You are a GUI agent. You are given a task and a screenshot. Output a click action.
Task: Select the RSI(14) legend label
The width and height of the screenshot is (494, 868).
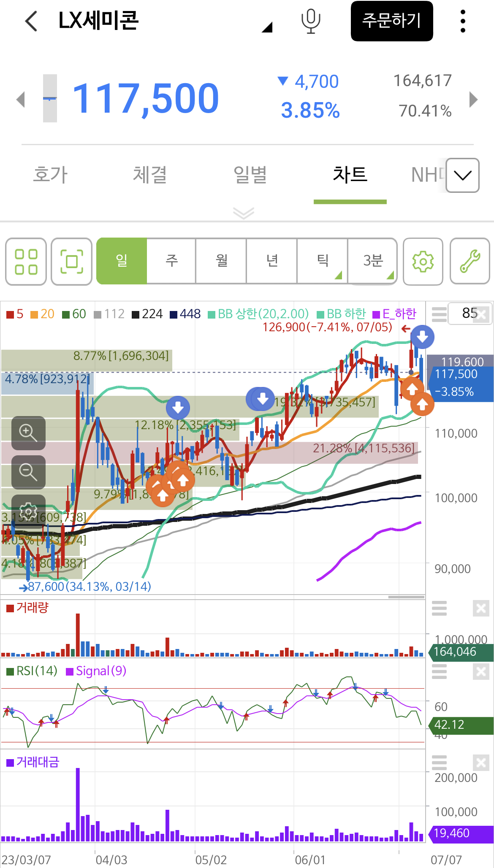point(32,671)
